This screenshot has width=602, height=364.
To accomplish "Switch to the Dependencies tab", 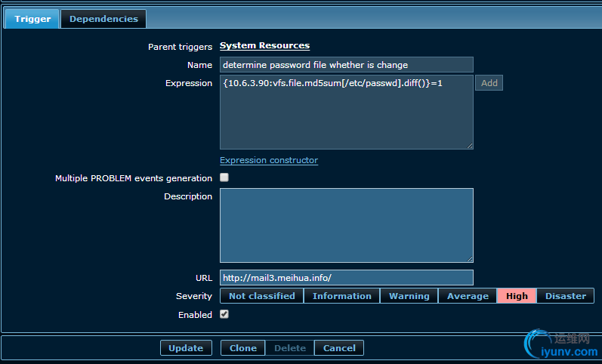I will pos(103,19).
